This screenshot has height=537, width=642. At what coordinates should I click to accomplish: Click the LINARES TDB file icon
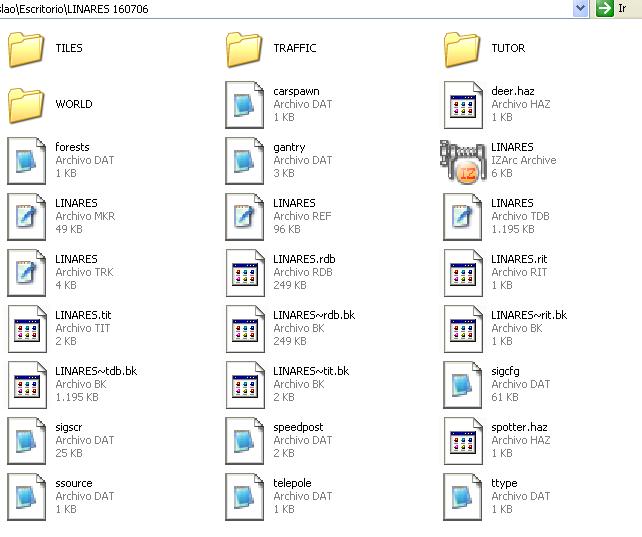(x=462, y=216)
